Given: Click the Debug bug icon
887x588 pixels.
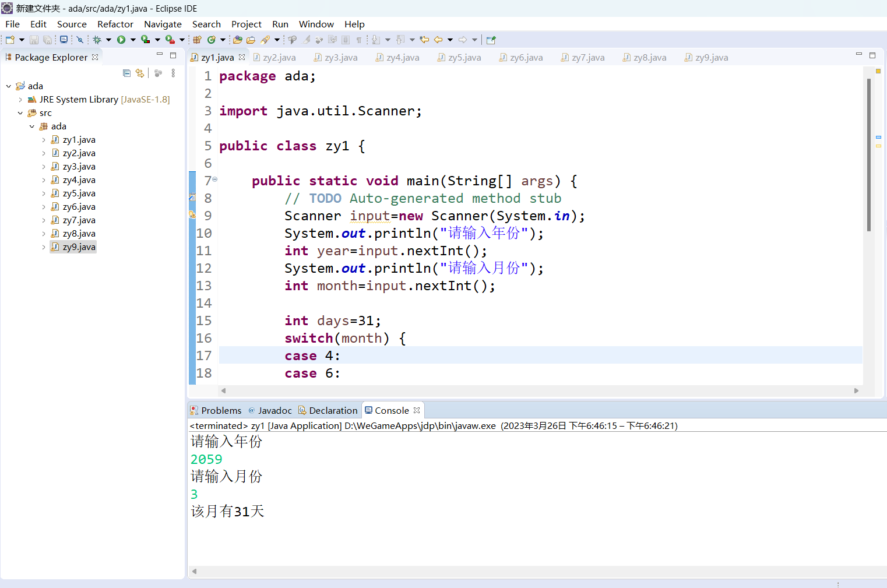Looking at the screenshot, I should tap(97, 40).
